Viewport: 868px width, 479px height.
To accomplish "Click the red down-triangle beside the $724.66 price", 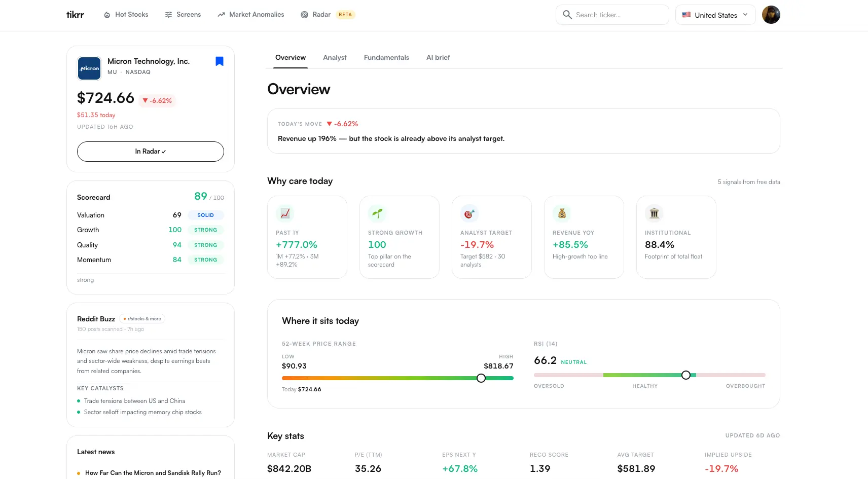I will (145, 100).
